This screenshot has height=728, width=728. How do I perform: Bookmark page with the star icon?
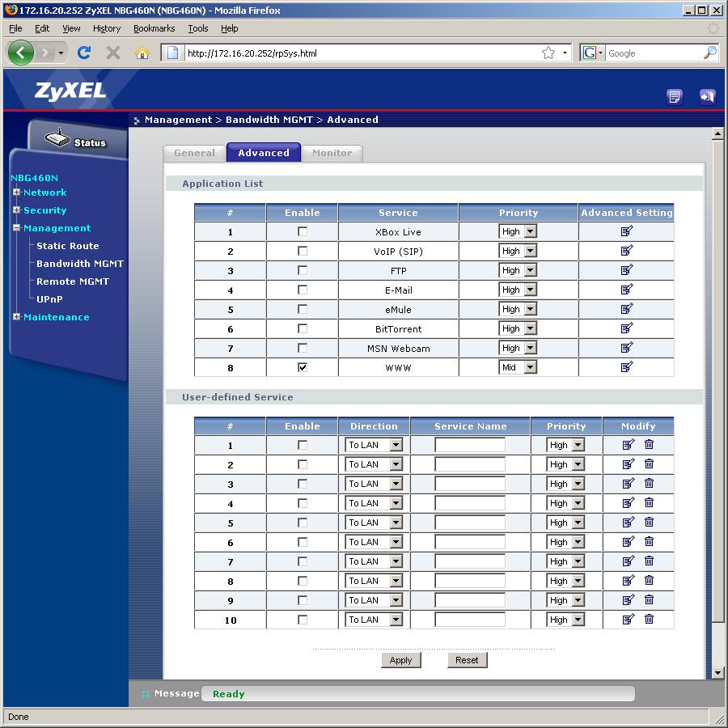(548, 53)
